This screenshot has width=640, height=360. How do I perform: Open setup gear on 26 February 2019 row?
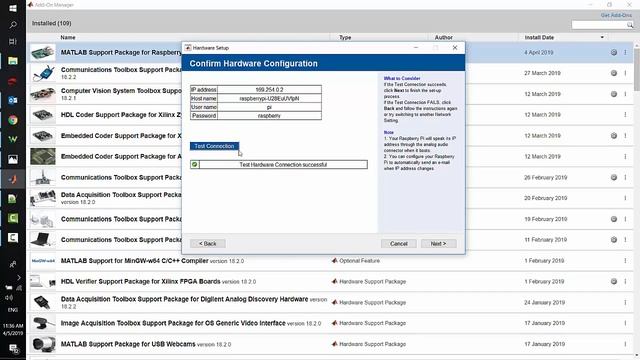pyautogui.click(x=613, y=177)
